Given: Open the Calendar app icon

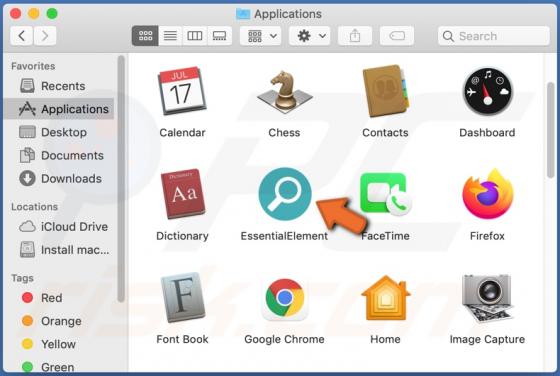Looking at the screenshot, I should pyautogui.click(x=182, y=91).
